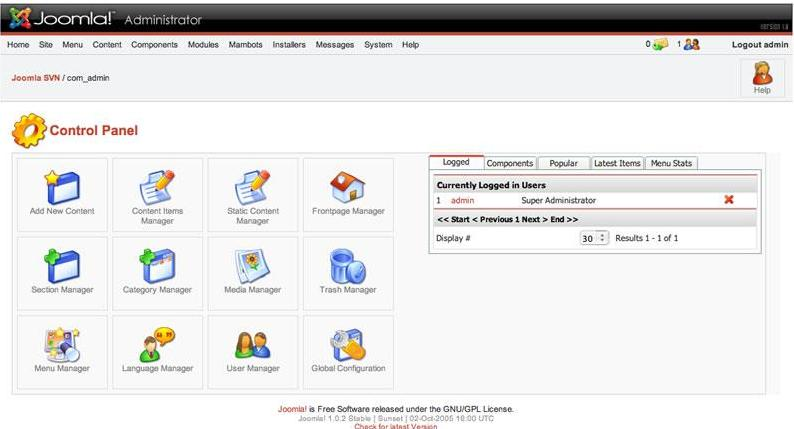Viewport: 794px width, 429px height.
Task: Open Frontpage Manager house icon
Action: 348,187
